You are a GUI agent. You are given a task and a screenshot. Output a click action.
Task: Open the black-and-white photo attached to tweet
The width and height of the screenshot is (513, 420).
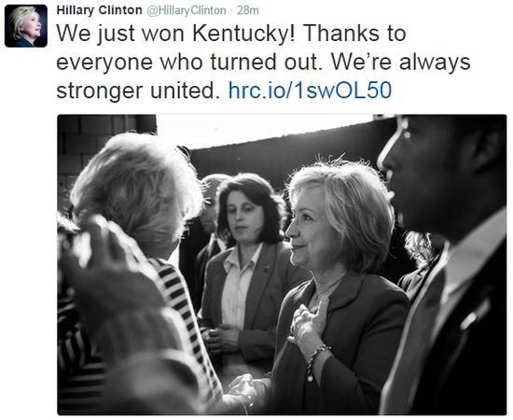coord(282,264)
